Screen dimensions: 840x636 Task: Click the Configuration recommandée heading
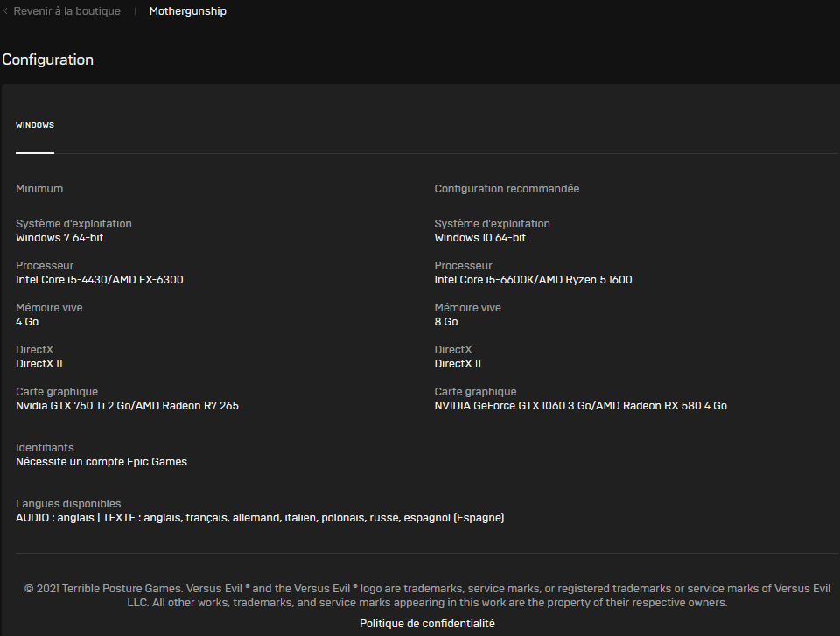coord(507,189)
